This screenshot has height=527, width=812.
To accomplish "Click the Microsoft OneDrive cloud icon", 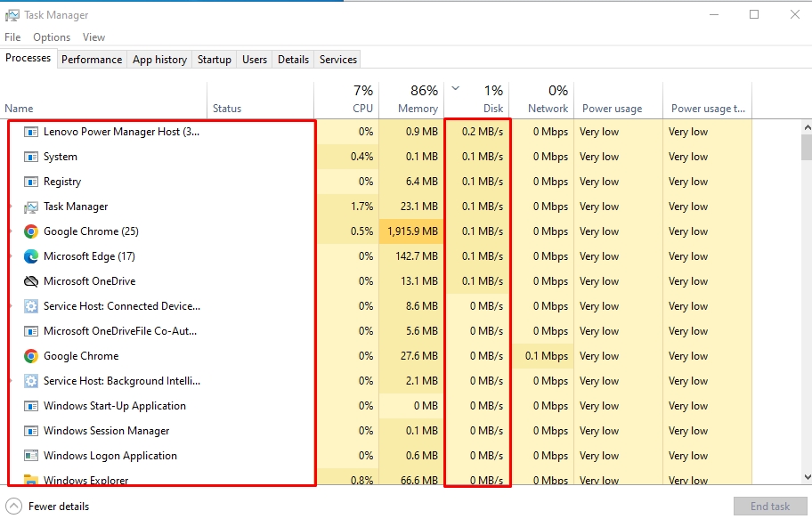I will tap(31, 281).
